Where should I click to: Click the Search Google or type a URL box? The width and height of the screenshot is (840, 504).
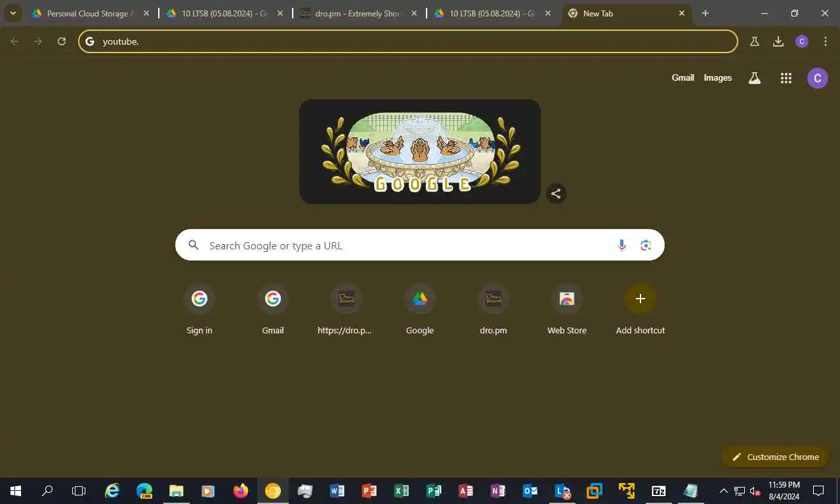[420, 245]
